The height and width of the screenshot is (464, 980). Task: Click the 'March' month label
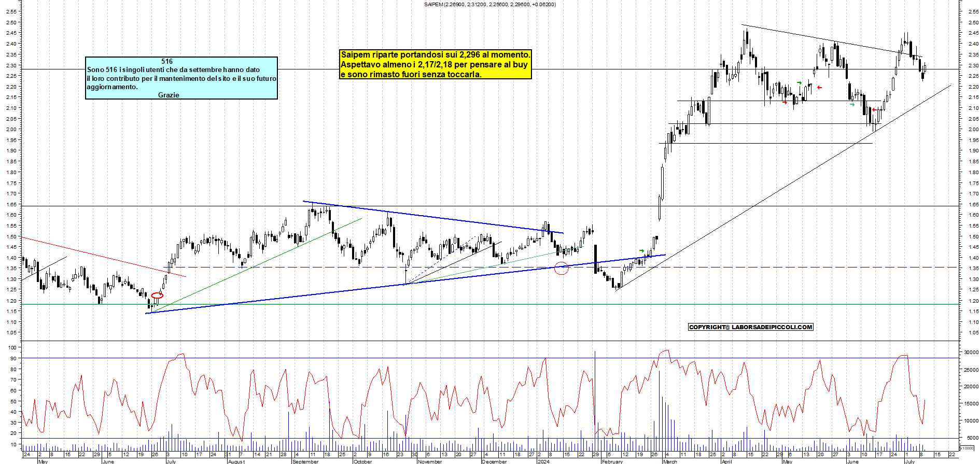click(x=670, y=461)
